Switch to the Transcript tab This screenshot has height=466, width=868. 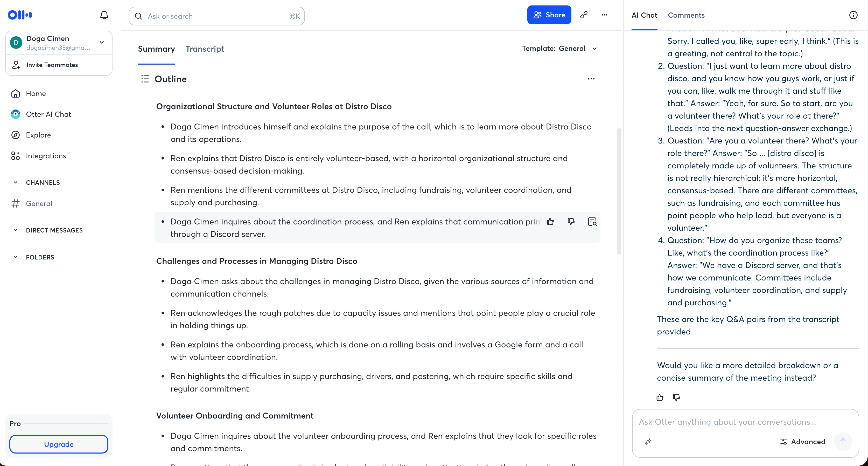tap(205, 49)
